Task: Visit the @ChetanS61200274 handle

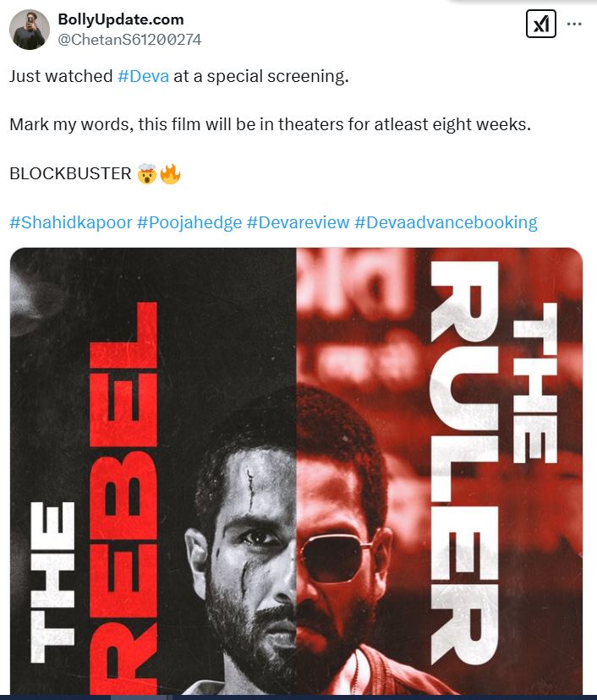Action: 130,40
